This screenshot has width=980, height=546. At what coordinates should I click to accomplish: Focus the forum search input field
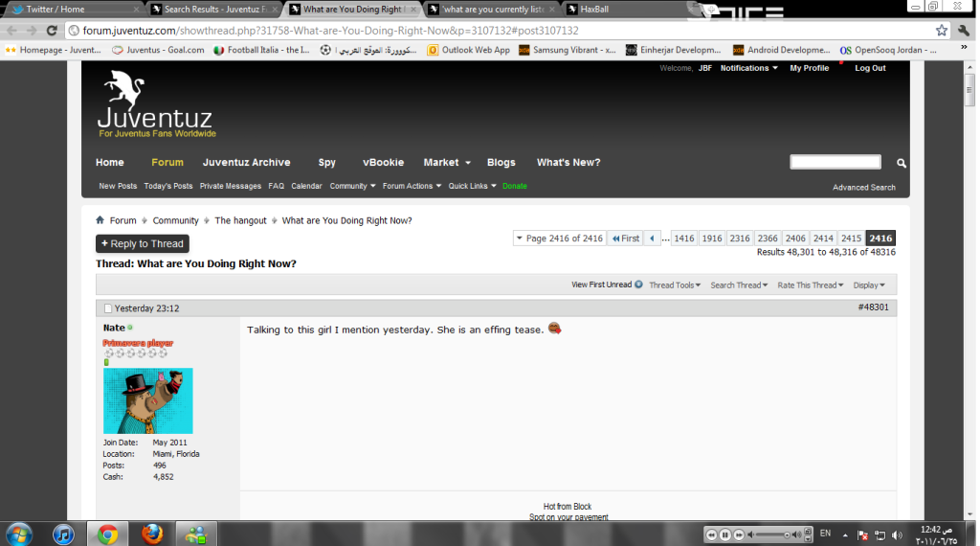835,162
